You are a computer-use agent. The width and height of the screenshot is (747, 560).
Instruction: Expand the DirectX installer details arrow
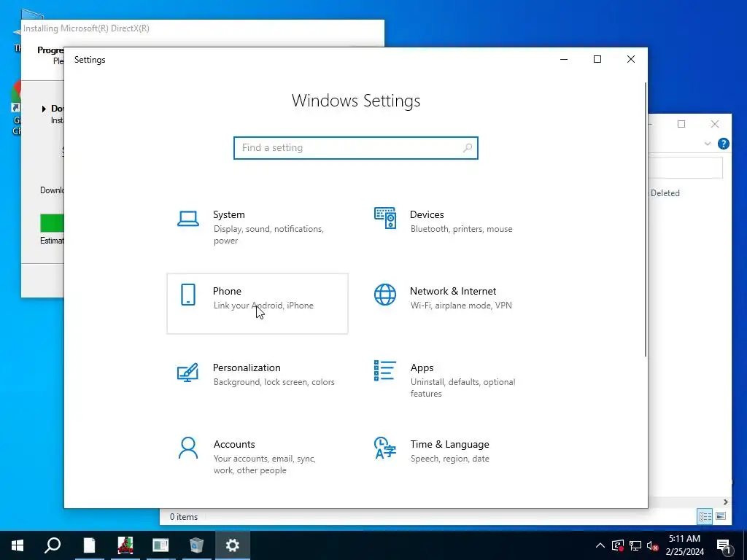tap(44, 109)
